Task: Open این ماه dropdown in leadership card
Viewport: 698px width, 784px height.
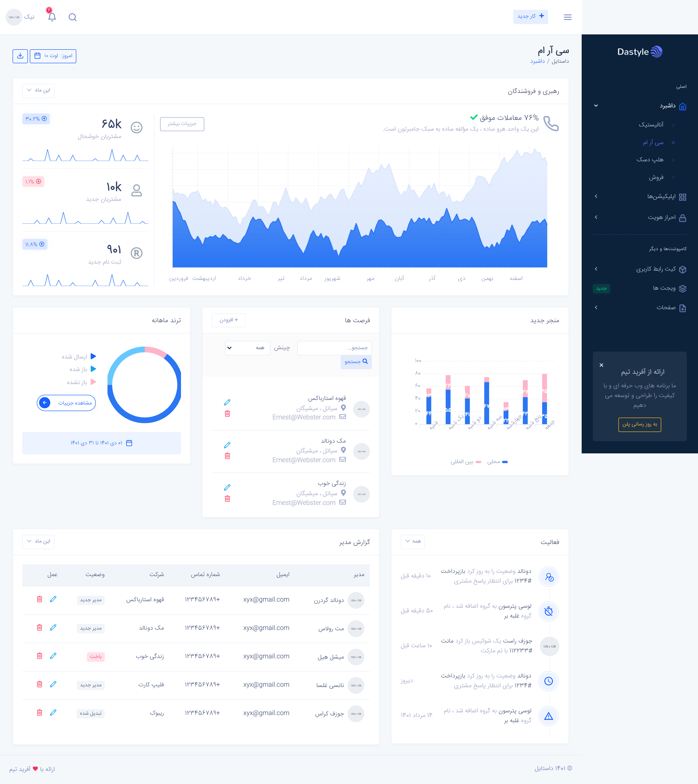Action: click(x=38, y=90)
